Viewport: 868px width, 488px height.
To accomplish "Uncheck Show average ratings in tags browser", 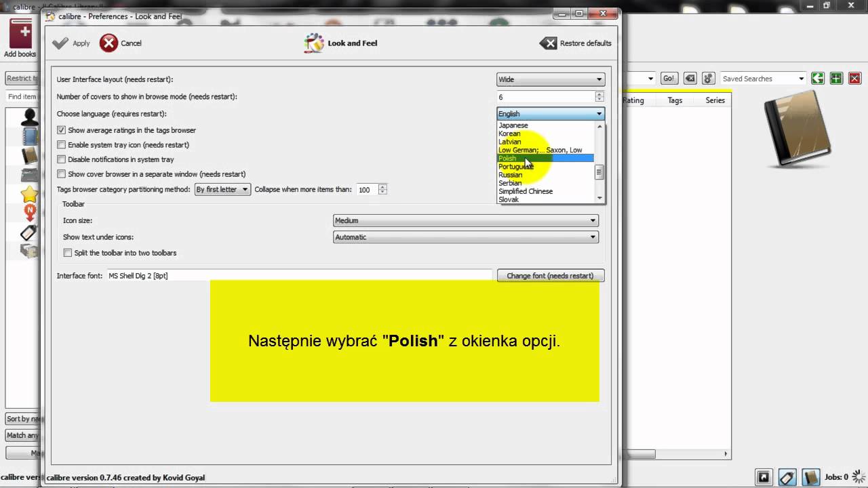I will click(61, 130).
